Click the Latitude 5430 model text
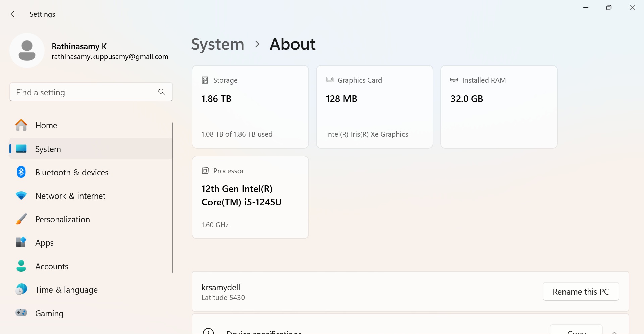This screenshot has height=334, width=644. [223, 298]
